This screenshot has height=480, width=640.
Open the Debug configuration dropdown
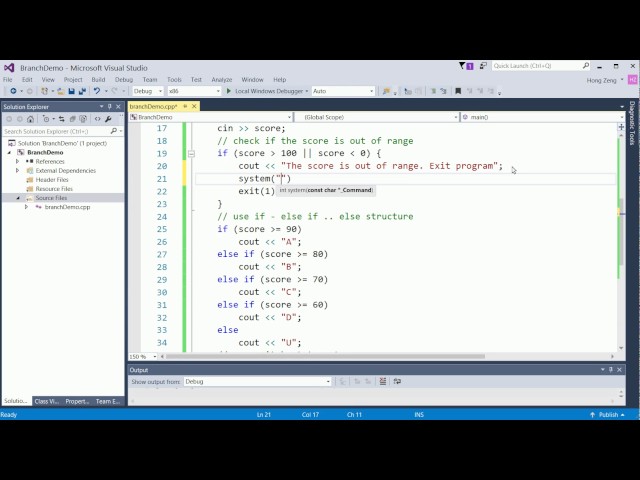pyautogui.click(x=148, y=91)
